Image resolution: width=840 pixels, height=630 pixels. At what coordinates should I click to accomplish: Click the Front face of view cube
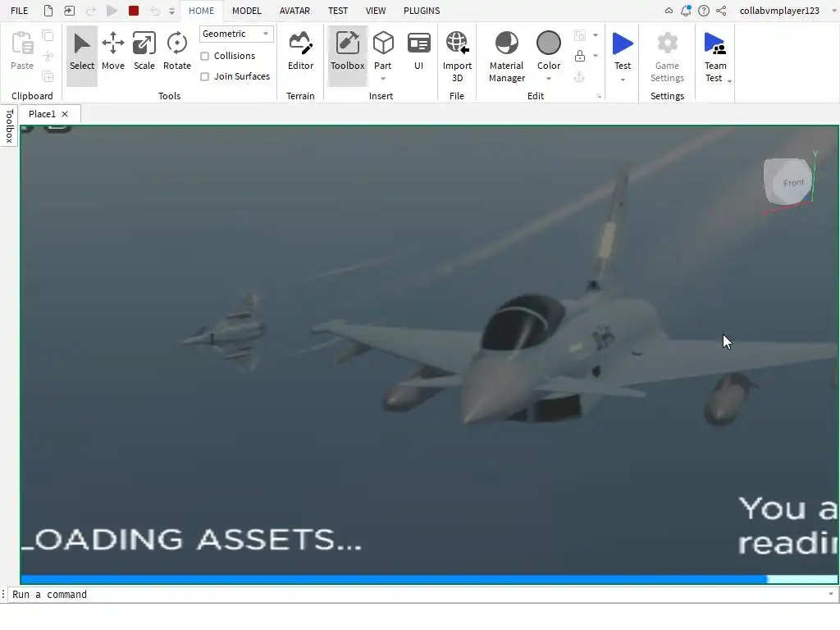click(x=793, y=183)
